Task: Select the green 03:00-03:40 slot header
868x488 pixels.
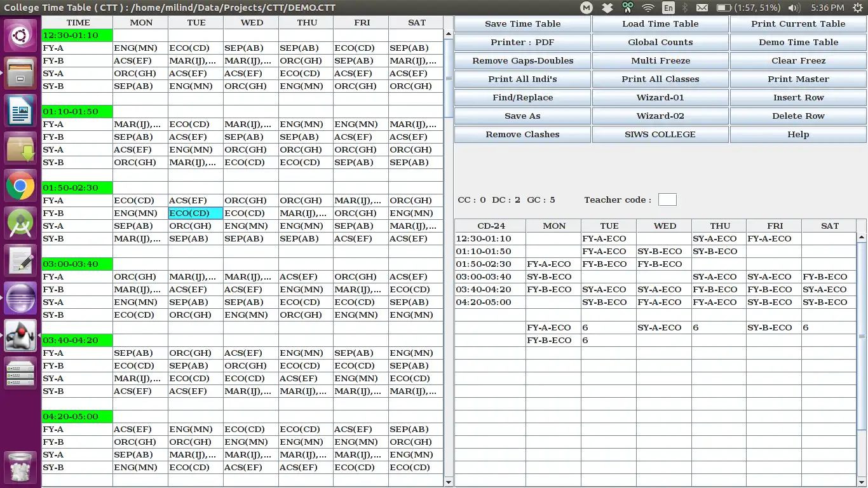Action: click(77, 264)
